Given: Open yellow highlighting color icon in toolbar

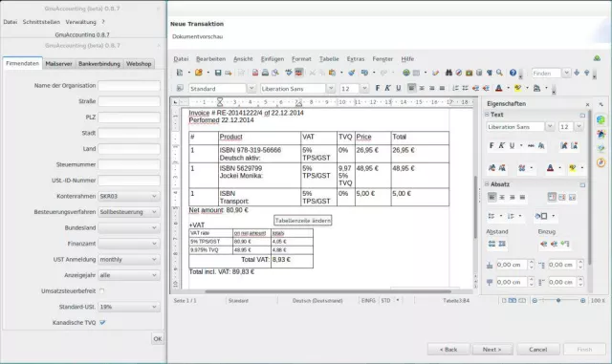Looking at the screenshot, I should point(517,88).
